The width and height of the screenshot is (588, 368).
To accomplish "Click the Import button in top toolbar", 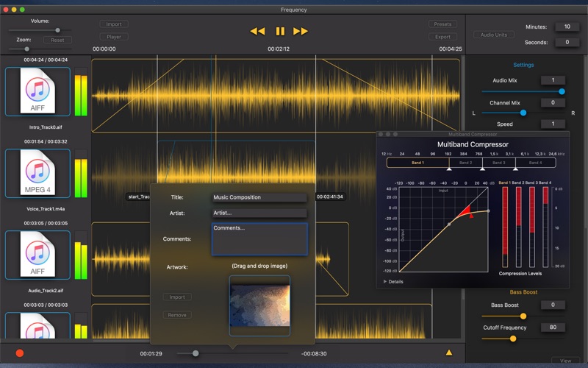I will tap(114, 24).
